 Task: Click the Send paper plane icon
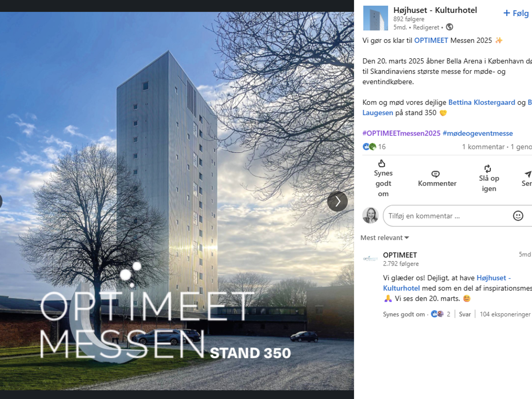[528, 174]
